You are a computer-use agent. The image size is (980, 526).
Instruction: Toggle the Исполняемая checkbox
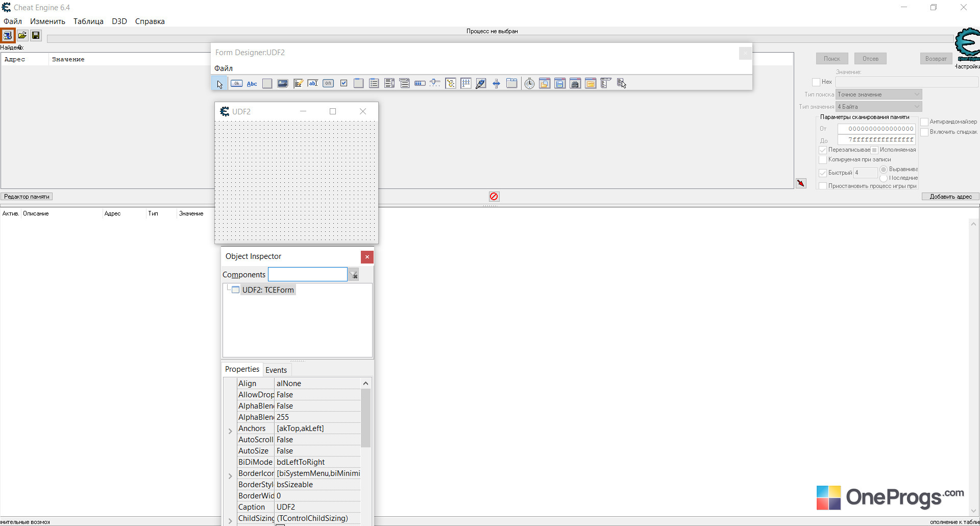(x=874, y=150)
